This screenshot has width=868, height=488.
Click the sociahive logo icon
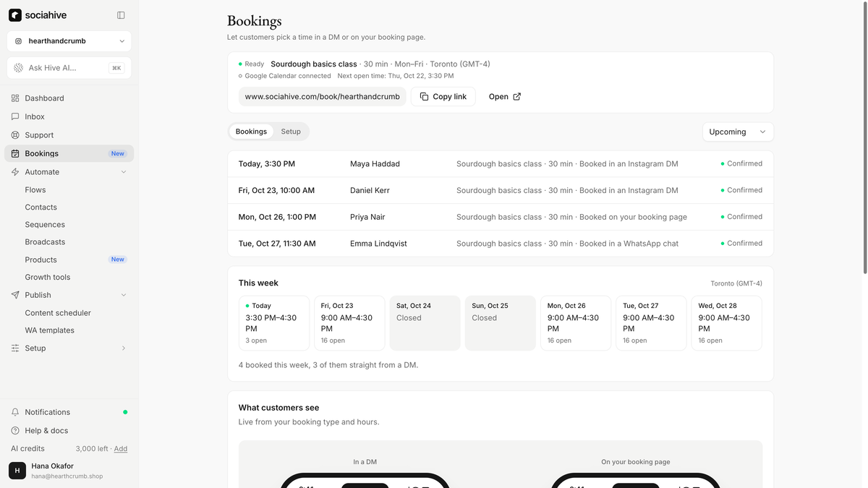[x=14, y=15]
